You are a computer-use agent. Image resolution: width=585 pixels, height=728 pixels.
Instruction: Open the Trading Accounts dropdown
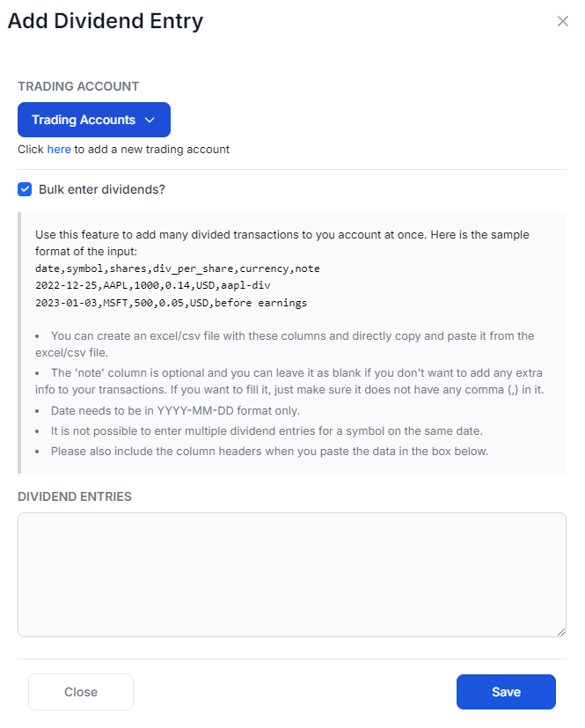[94, 120]
